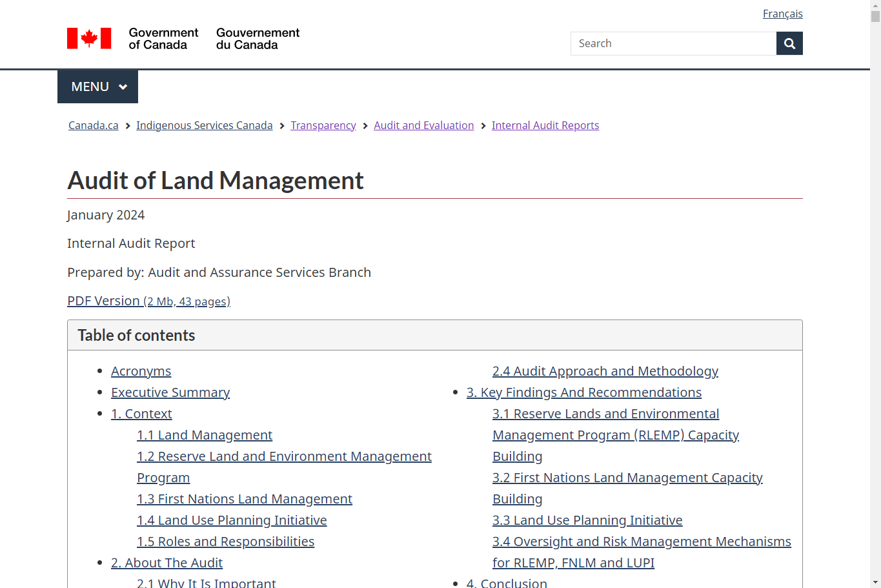Select the Acronyms link

[141, 371]
